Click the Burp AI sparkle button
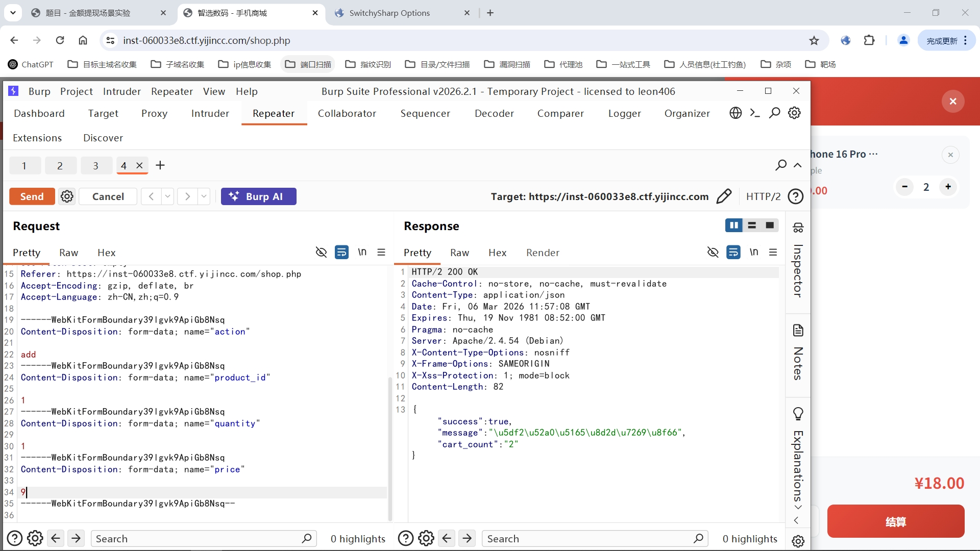Screen dimensions: 980x551 tap(258, 196)
